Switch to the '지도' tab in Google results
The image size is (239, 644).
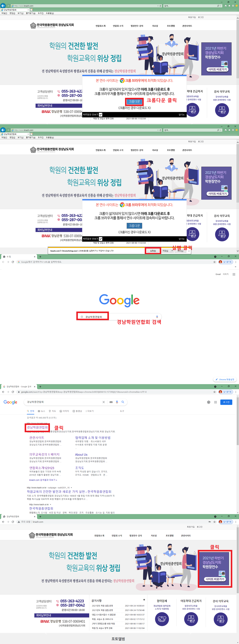[x=52, y=411]
